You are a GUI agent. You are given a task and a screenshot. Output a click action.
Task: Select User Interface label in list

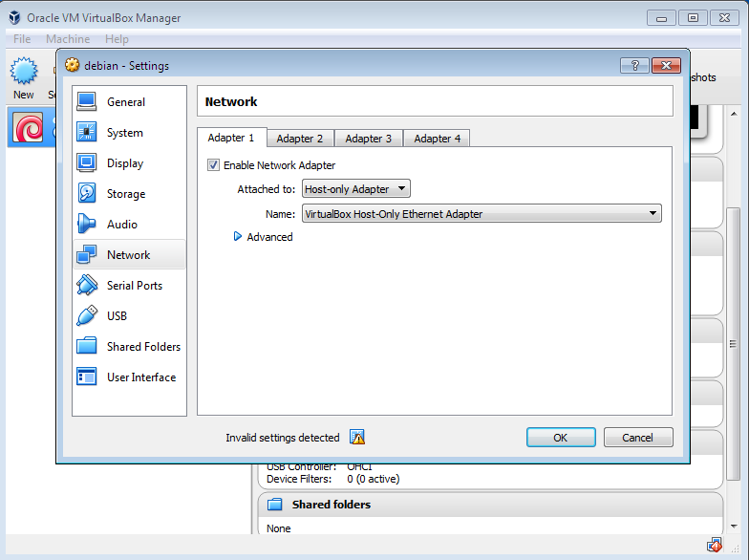141,377
